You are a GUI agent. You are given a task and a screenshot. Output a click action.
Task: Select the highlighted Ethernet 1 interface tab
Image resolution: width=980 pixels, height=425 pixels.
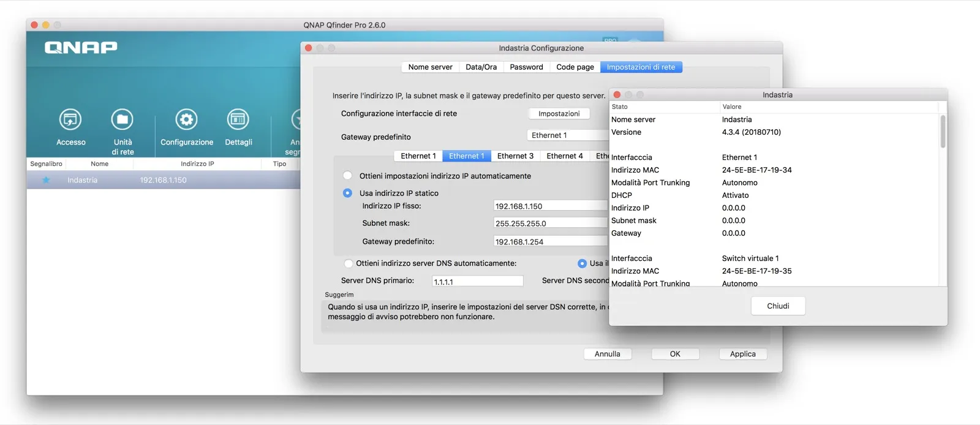click(466, 156)
